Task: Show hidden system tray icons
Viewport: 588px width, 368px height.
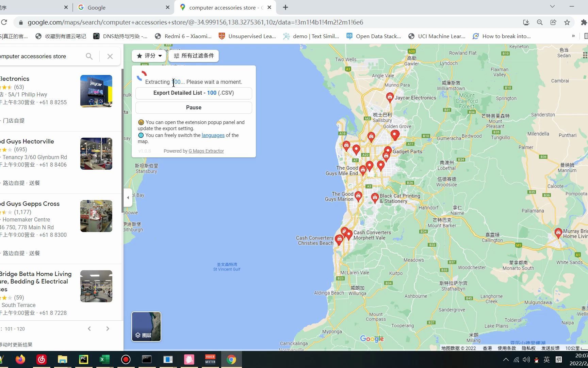Action: [x=506, y=359]
